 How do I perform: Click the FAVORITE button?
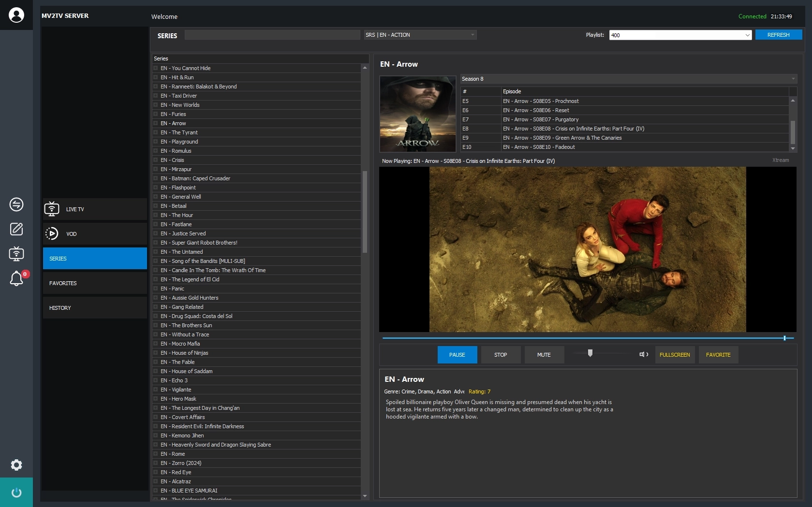click(x=718, y=355)
